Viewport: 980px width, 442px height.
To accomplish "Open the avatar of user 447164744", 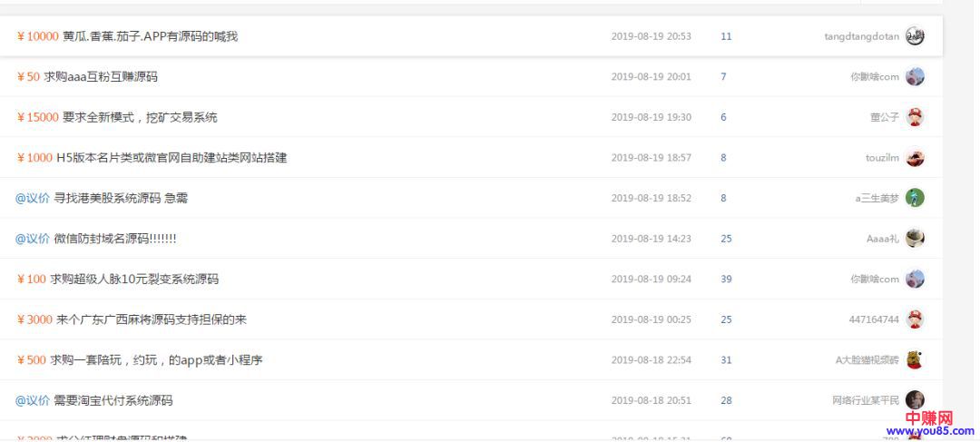I will [x=915, y=319].
